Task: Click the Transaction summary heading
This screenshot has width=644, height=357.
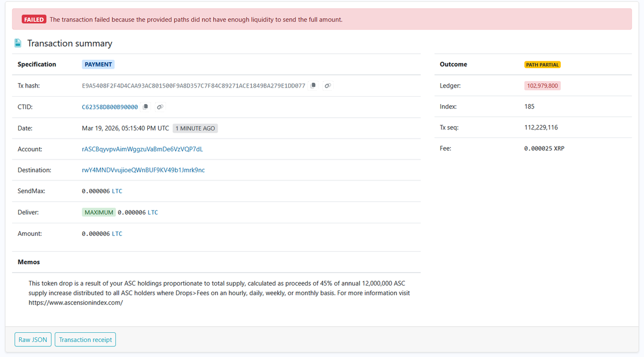Action: 70,43
